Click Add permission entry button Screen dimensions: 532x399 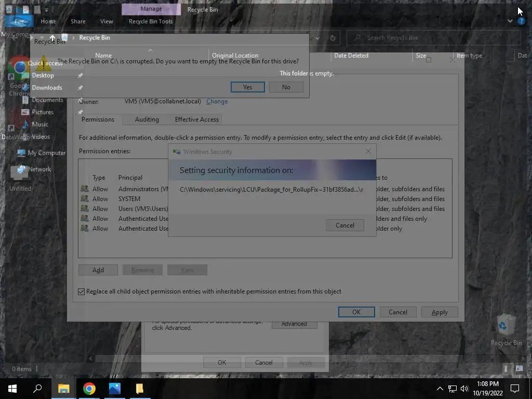coord(98,270)
